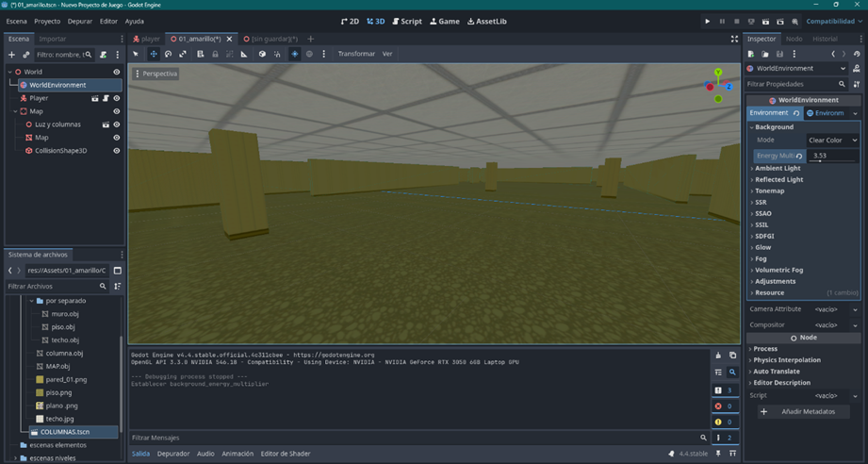The width and height of the screenshot is (868, 464).
Task: Open the Proyecto menu
Action: (x=47, y=21)
